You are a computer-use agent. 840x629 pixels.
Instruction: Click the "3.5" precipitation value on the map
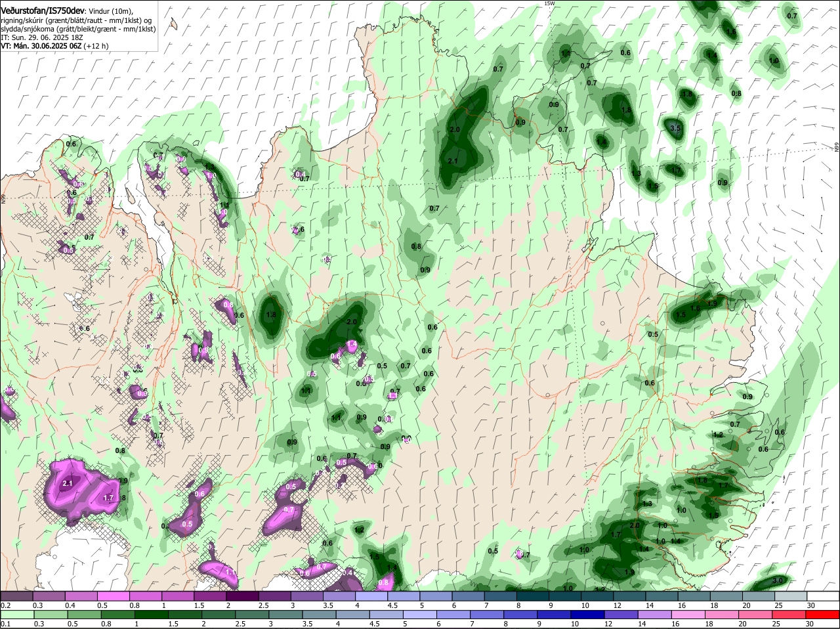click(676, 128)
